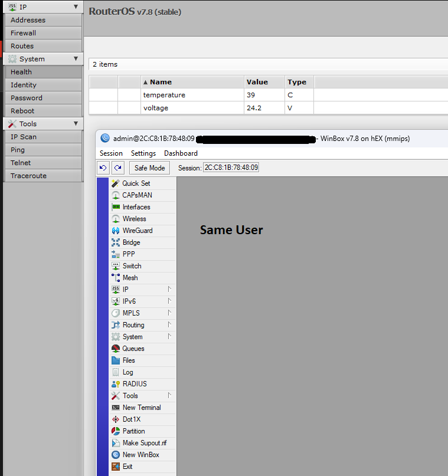Viewport: 448px width, 476px height.
Task: Click the Session MAC address field
Action: [231, 168]
